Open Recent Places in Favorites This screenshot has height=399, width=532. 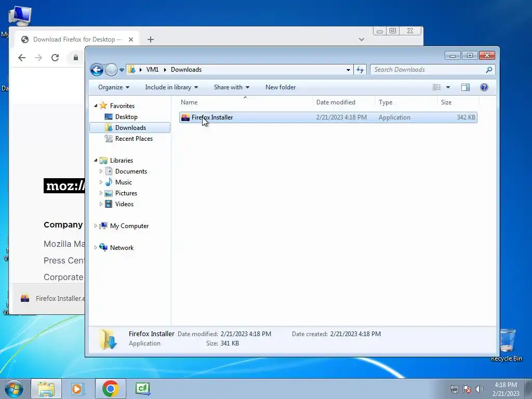134,138
